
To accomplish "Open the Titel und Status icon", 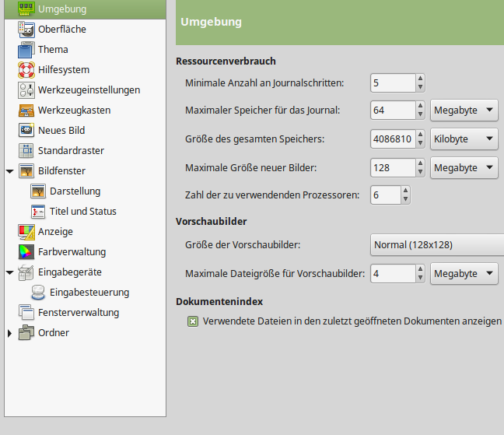I will [x=38, y=211].
